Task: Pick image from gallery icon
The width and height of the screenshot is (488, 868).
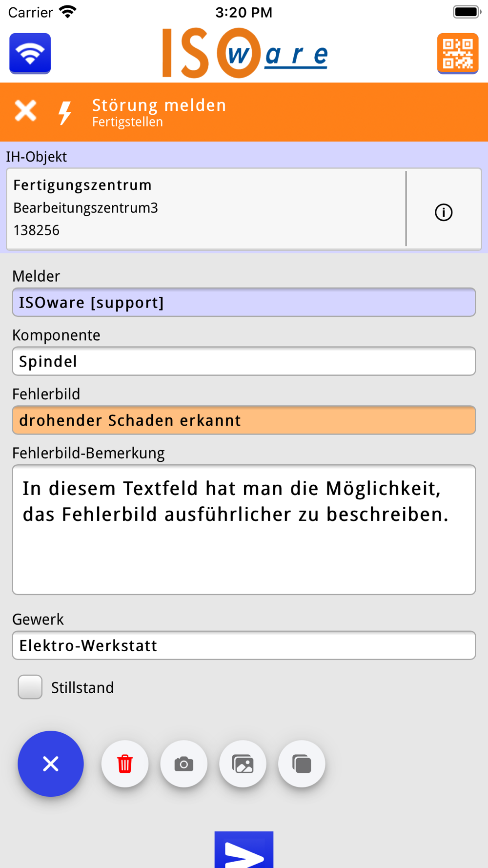Action: coord(243,764)
